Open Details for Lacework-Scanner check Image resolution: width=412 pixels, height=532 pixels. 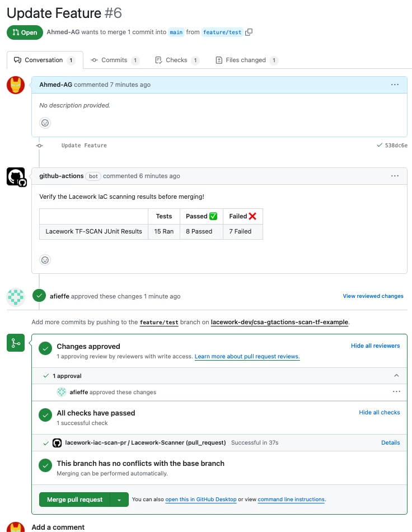(390, 442)
